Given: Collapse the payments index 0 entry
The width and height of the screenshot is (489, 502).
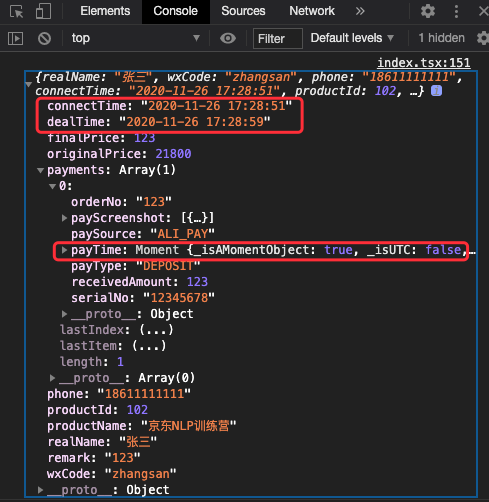Looking at the screenshot, I should point(52,186).
